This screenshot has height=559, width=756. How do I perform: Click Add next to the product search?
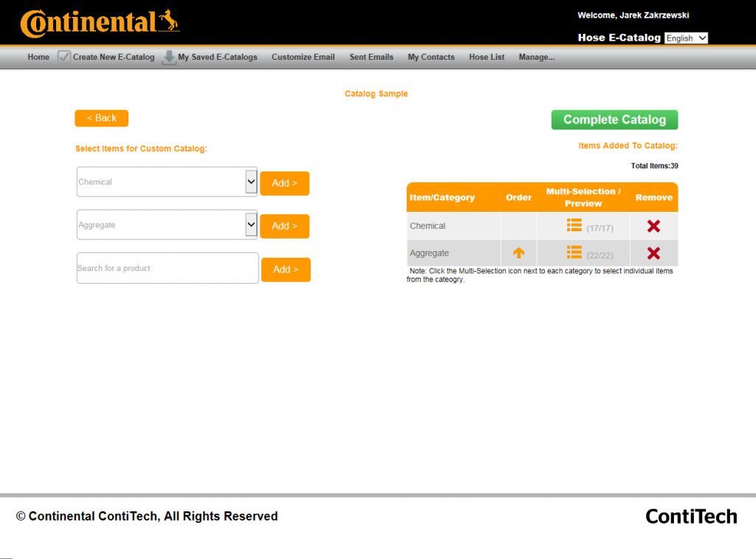(285, 270)
